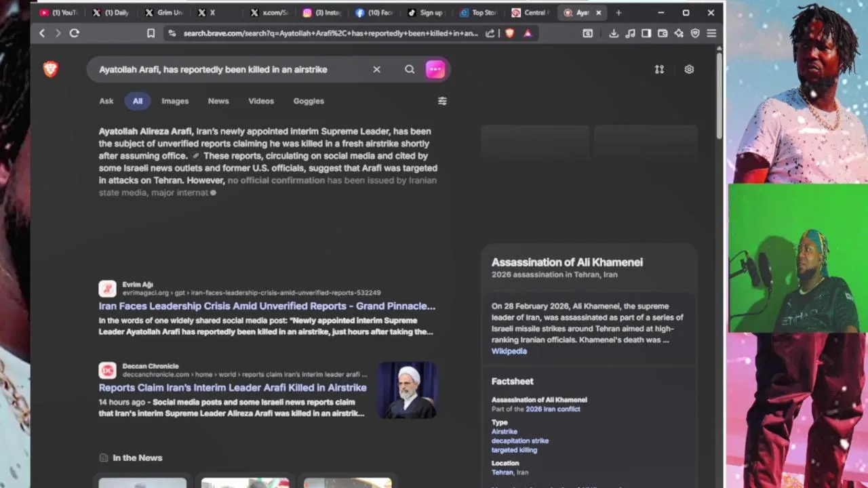Toggle the sidebar panel icon

pyautogui.click(x=646, y=33)
